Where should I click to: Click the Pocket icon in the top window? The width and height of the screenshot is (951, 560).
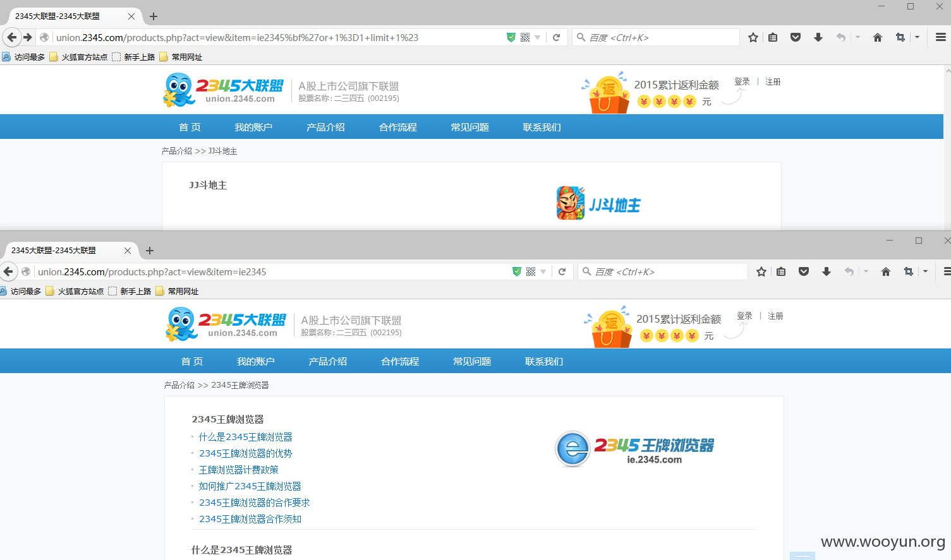point(796,37)
